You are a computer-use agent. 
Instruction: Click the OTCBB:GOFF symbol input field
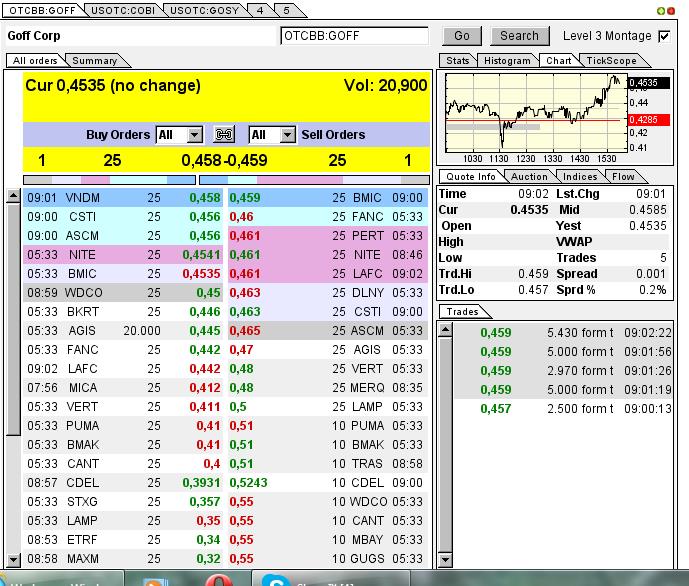pos(354,36)
